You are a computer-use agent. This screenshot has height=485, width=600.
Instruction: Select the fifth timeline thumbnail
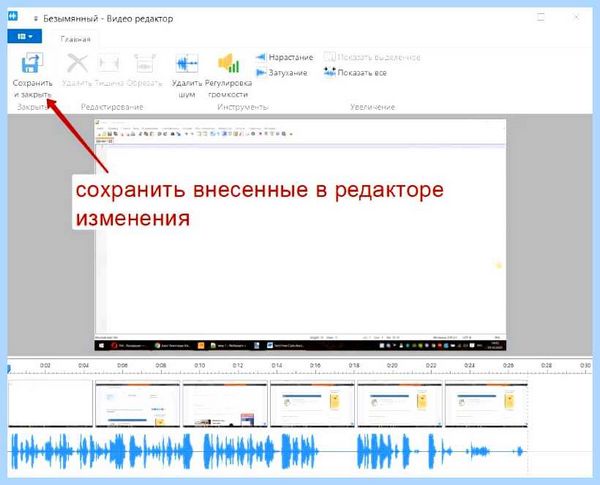click(x=399, y=403)
